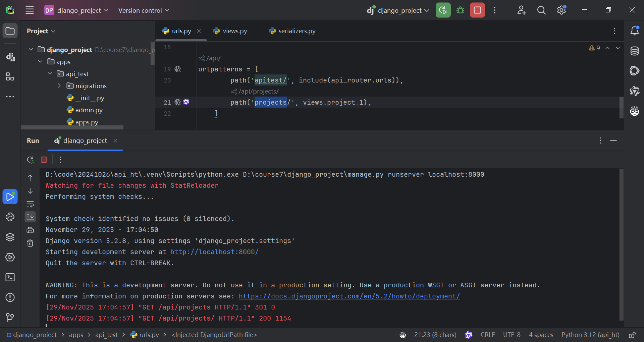Open the Project tool window folder icon
The width and height of the screenshot is (644, 342).
tap(10, 31)
